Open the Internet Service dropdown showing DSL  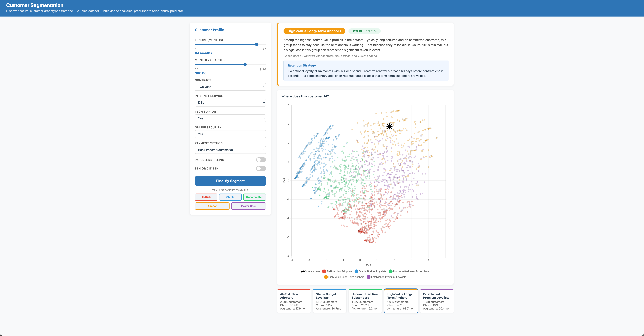tap(230, 103)
